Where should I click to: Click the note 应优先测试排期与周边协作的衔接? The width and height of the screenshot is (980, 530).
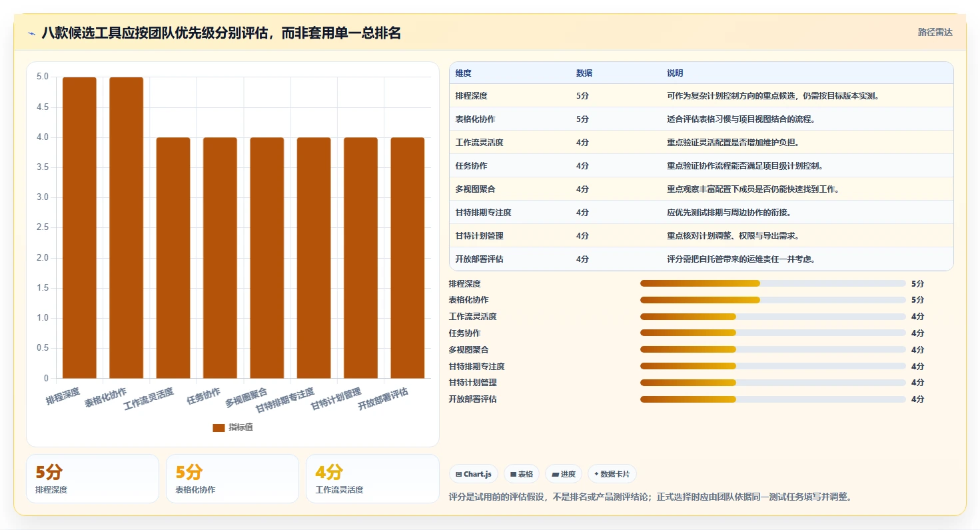[730, 213]
